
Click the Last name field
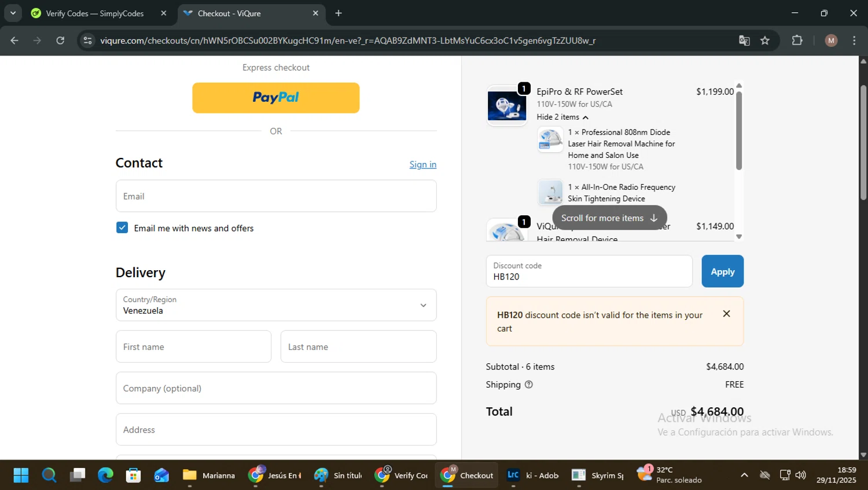pos(359,347)
